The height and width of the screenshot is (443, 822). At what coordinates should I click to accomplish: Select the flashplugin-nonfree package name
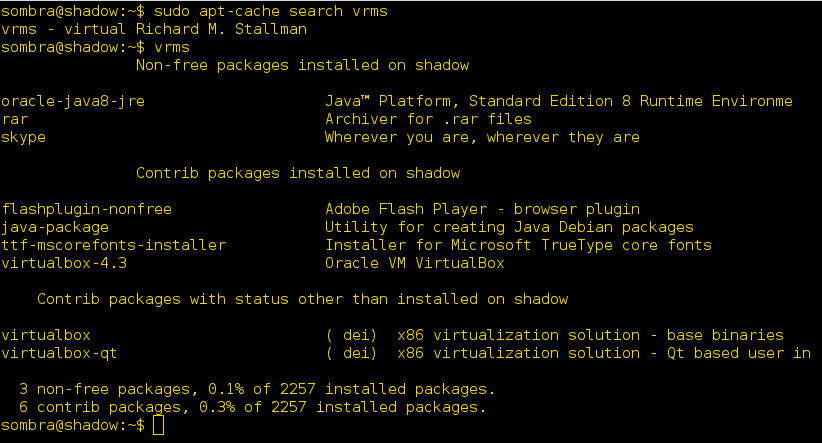(x=87, y=209)
